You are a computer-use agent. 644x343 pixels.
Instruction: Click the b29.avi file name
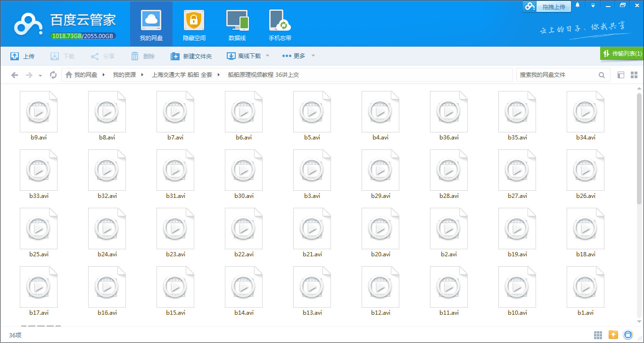(380, 196)
